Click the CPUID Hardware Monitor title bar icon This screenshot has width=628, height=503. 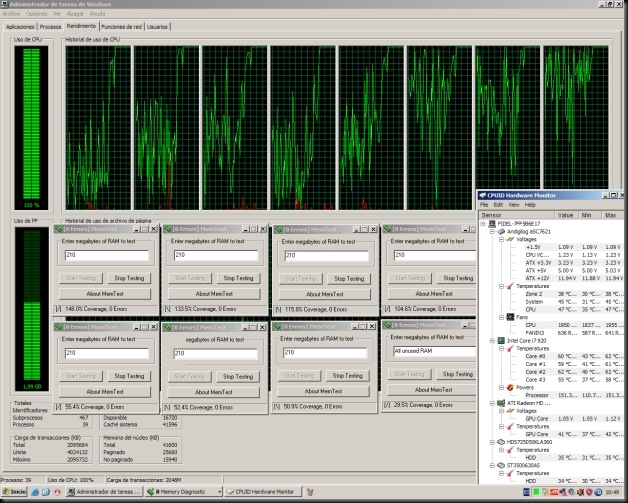coord(484,195)
